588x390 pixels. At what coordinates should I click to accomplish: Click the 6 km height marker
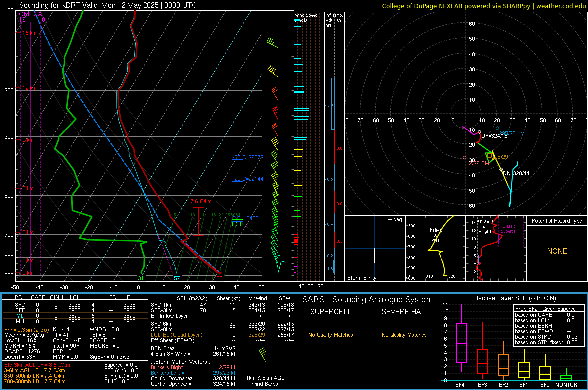click(28, 188)
